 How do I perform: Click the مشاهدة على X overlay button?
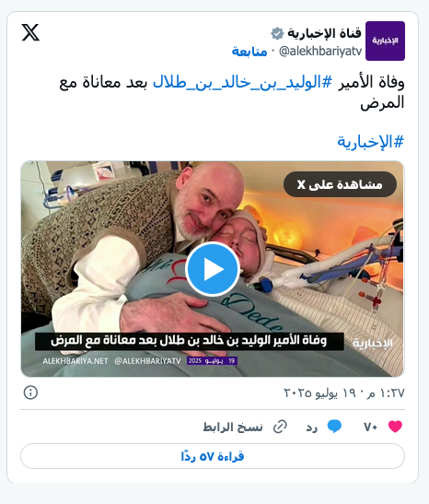340,184
